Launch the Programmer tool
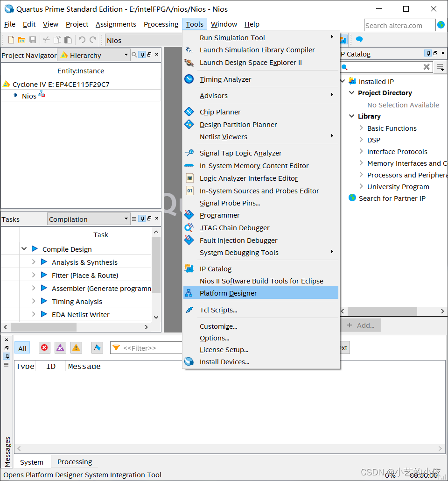Viewport: 448px width, 481px height. coord(261,215)
